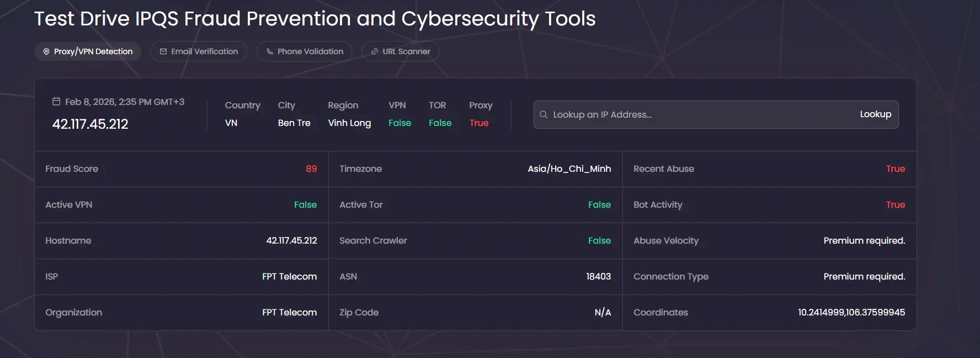The height and width of the screenshot is (358, 980).
Task: Click the IP address 42.117.45.212 heading
Action: point(90,124)
